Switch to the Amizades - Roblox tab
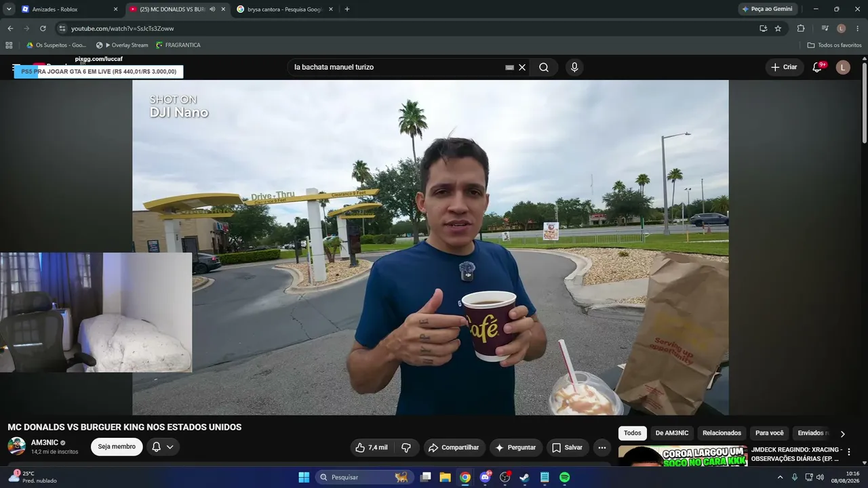Screen dimensions: 868x488 click(x=70, y=9)
